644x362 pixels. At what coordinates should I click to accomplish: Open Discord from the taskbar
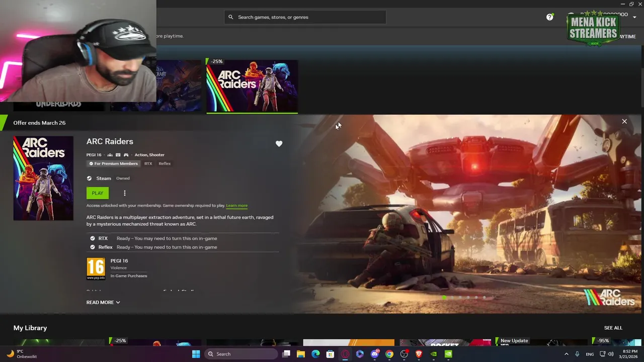point(374,354)
